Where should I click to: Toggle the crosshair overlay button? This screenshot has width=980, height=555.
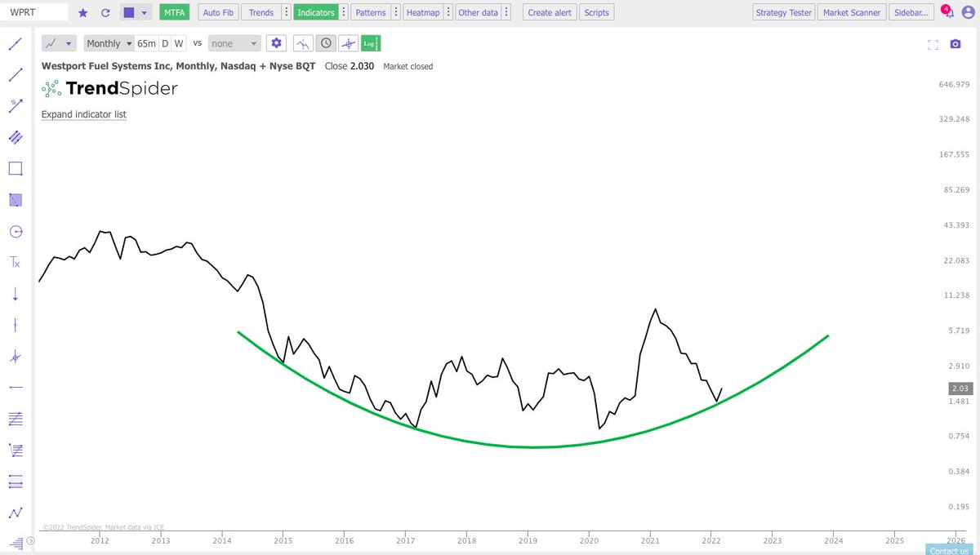point(349,43)
